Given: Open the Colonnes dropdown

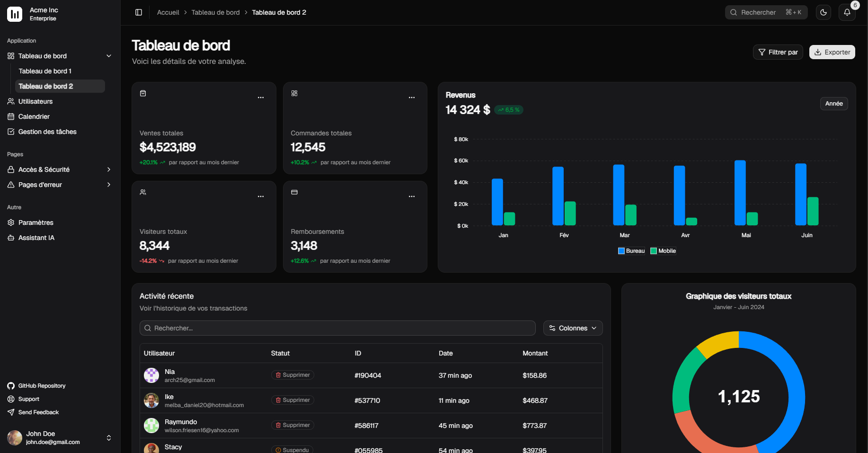Looking at the screenshot, I should (x=573, y=328).
